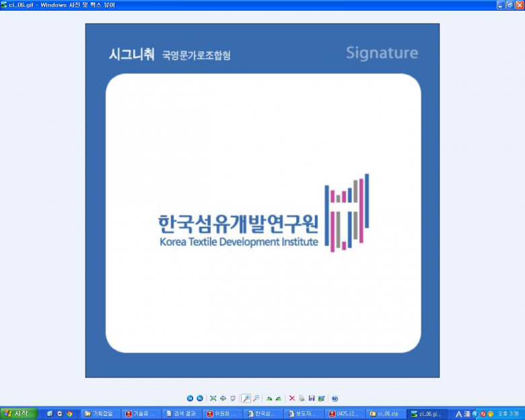Open the viewer Help icon
The width and height of the screenshot is (525, 420).
click(x=335, y=398)
